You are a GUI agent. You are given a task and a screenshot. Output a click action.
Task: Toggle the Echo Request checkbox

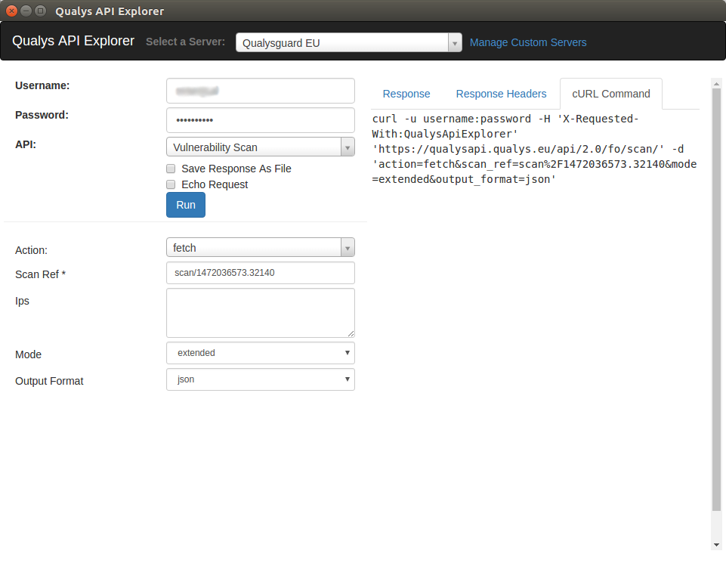coord(171,184)
